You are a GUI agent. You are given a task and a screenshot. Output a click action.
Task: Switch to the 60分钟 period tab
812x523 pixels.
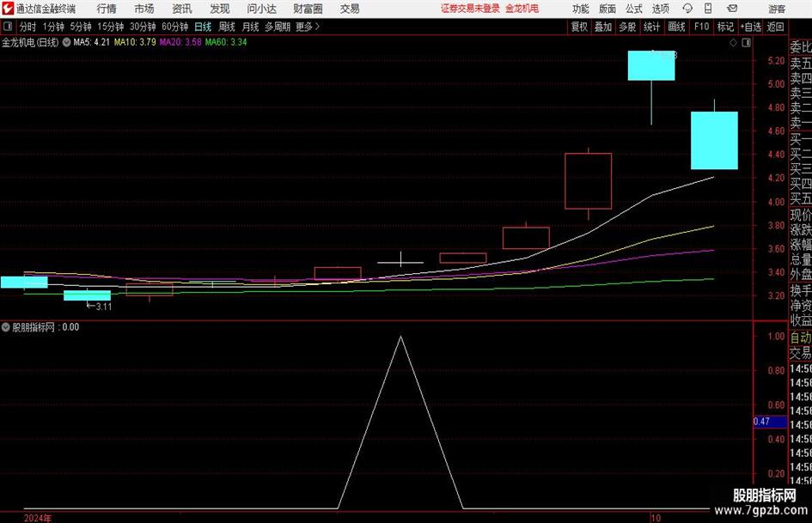point(174,27)
